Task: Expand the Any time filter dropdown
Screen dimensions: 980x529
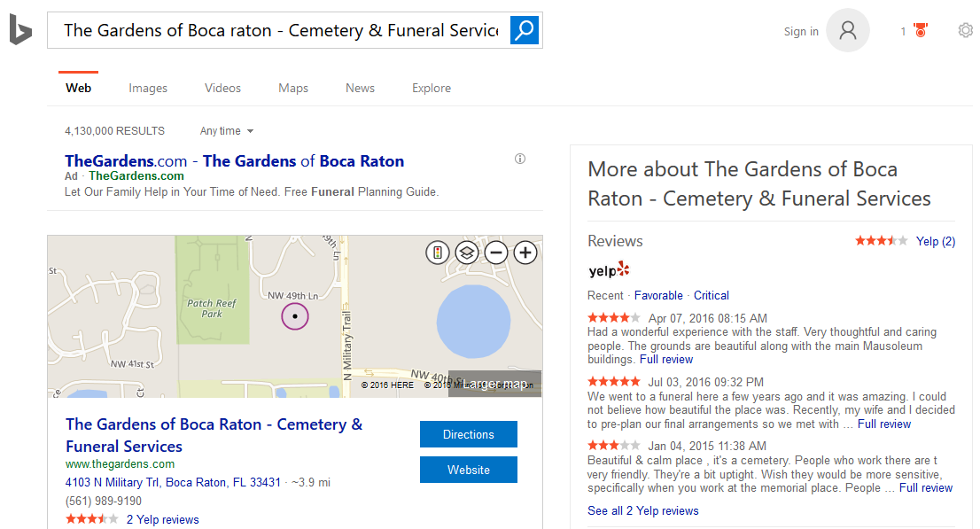Action: [x=226, y=130]
